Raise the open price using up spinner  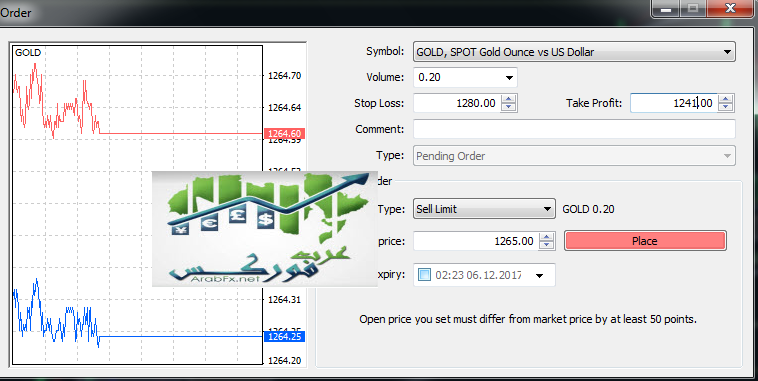coord(546,237)
